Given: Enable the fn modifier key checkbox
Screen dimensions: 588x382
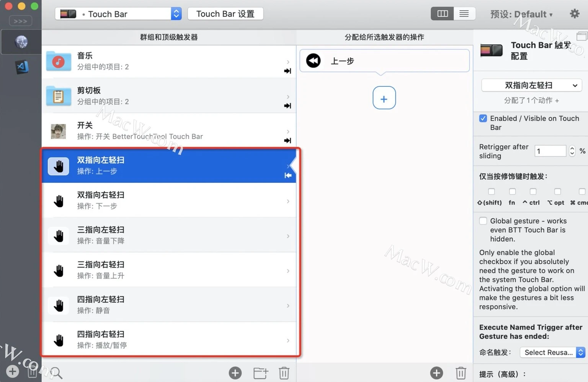Looking at the screenshot, I should click(512, 191).
